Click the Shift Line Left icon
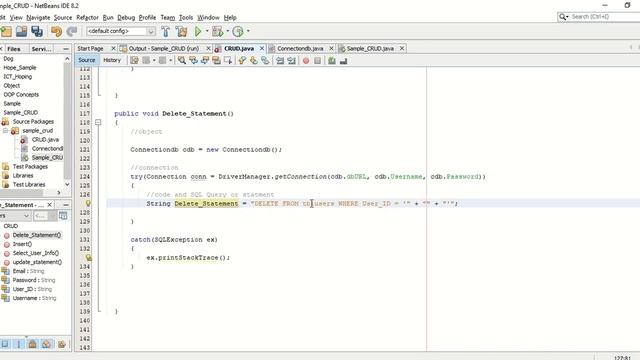Image resolution: width=640 pixels, height=360 pixels. click(x=280, y=60)
